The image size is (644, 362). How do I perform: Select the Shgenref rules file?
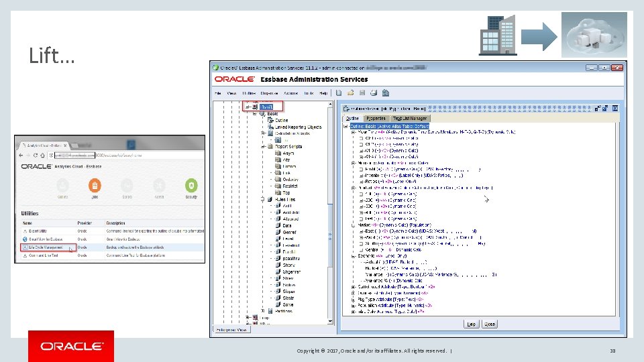[x=292, y=271]
